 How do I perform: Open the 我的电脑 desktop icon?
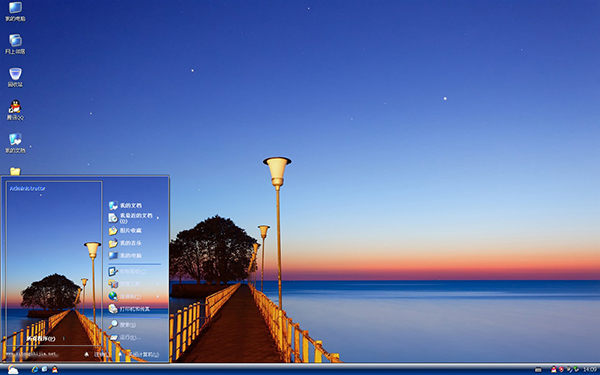tap(15, 11)
